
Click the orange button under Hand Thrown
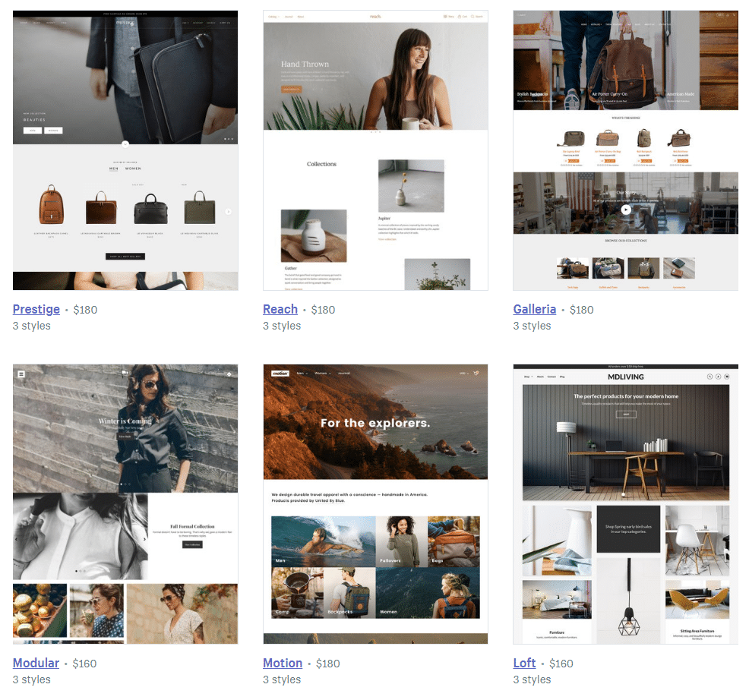tap(291, 89)
